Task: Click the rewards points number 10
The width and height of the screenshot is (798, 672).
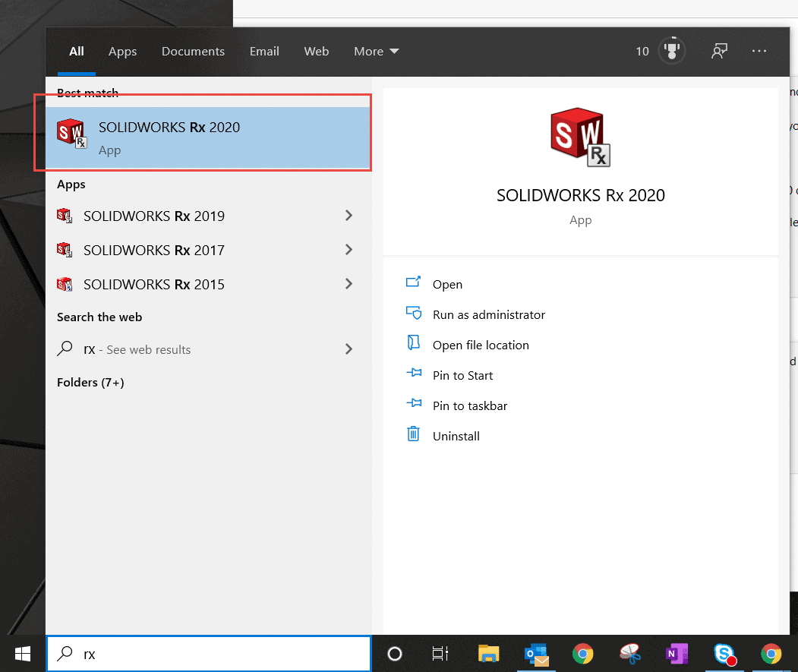Action: coord(642,52)
